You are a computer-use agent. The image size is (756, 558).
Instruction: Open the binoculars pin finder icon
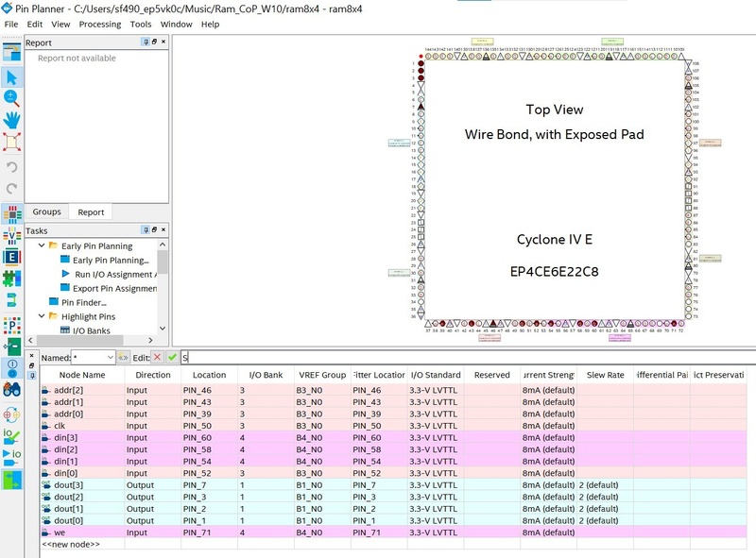12,389
